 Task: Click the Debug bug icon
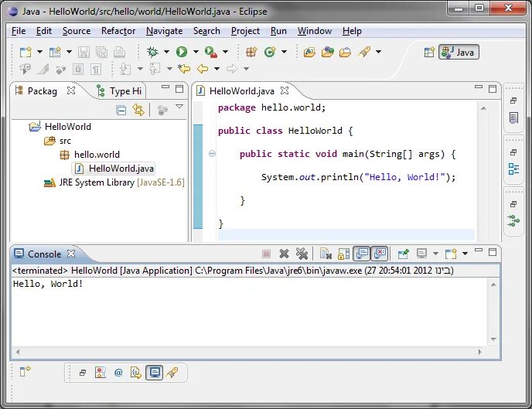pos(152,52)
